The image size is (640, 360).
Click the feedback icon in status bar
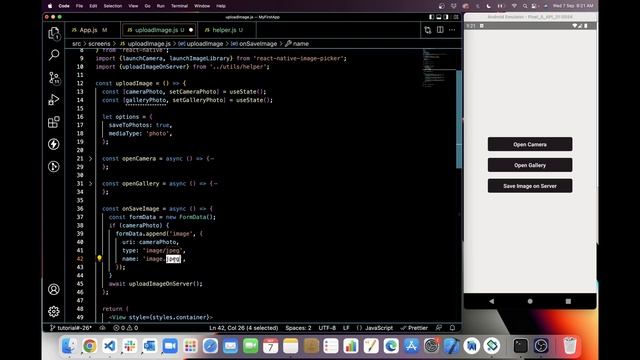439,328
